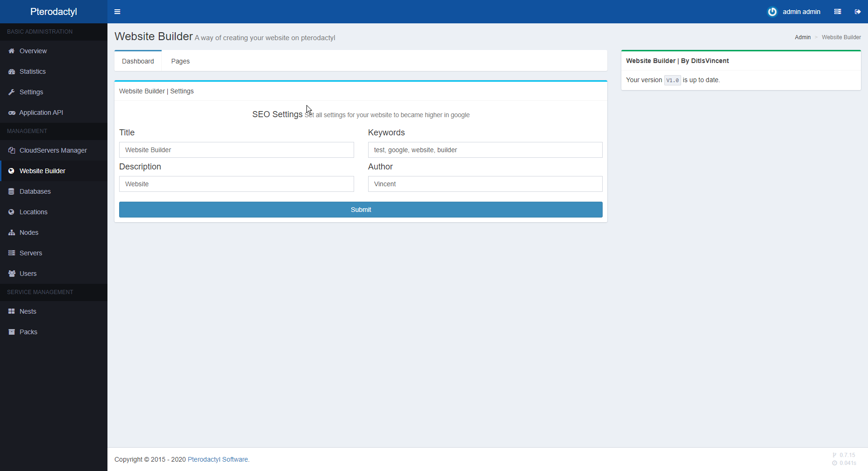Open the server list icon in header
The height and width of the screenshot is (471, 868).
[838, 12]
